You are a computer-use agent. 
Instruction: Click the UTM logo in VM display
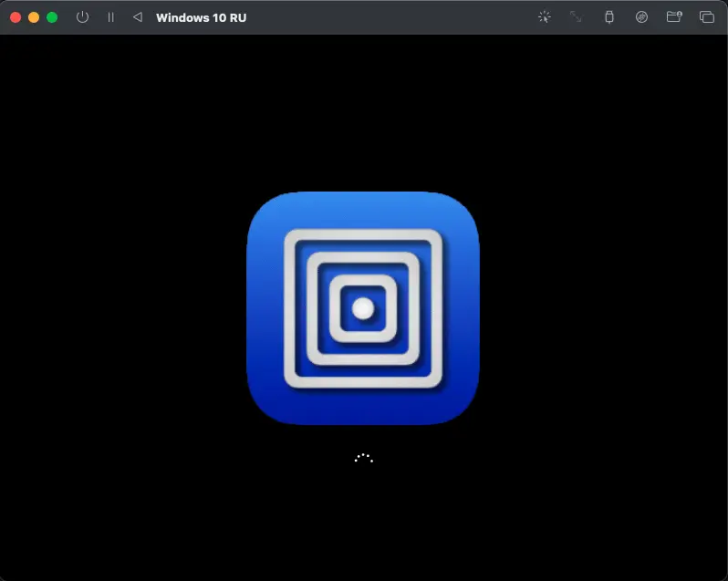363,308
